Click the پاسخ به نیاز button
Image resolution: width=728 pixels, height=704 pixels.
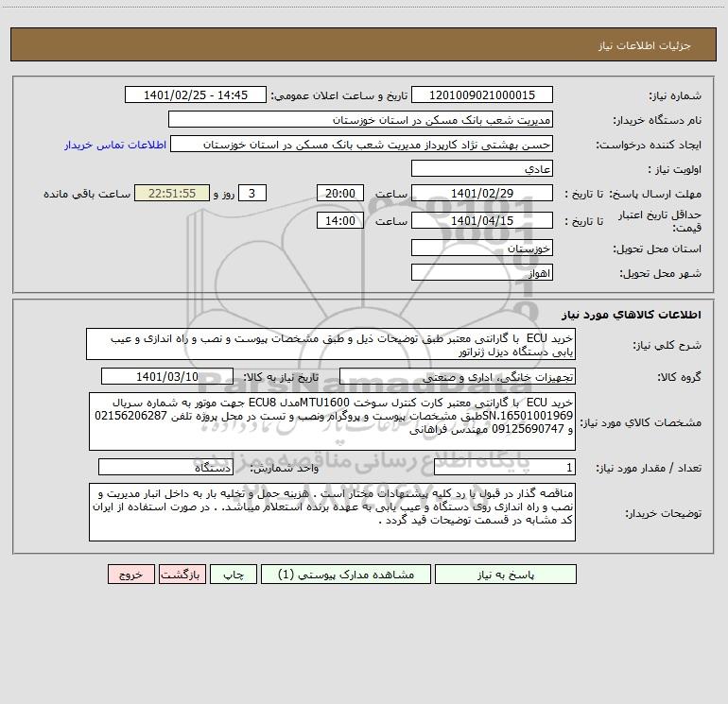[506, 575]
